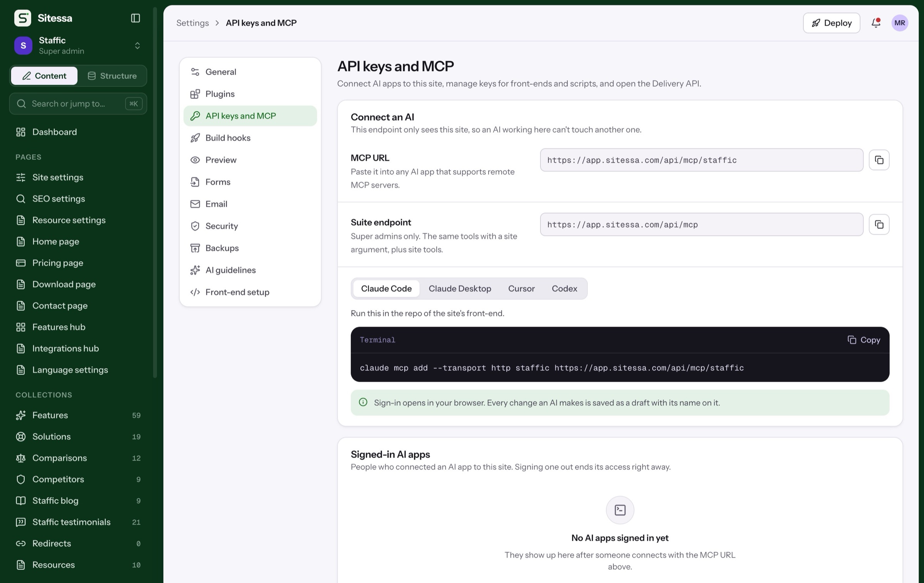The height and width of the screenshot is (583, 924).
Task: Open Staffic blog collection
Action: pyautogui.click(x=78, y=501)
